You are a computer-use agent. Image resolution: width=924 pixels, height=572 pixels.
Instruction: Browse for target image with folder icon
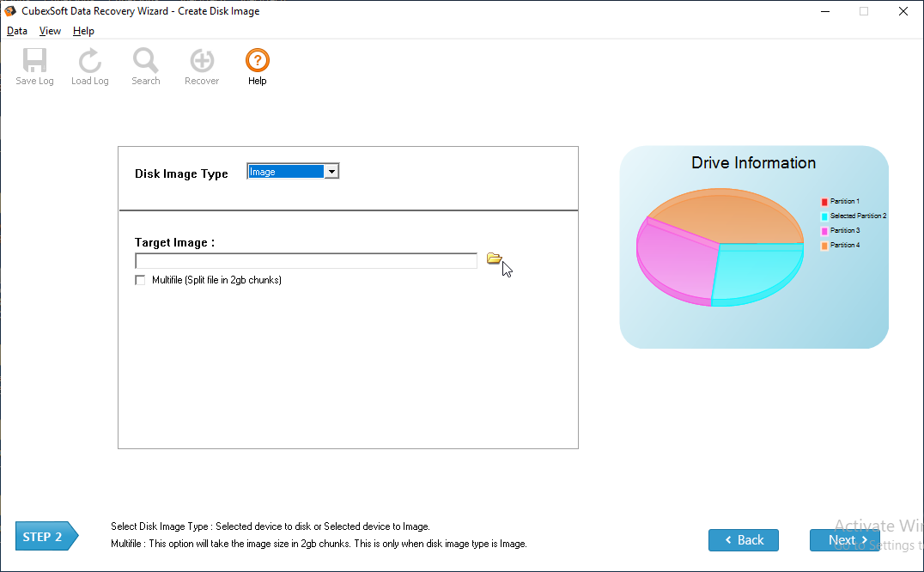pyautogui.click(x=494, y=259)
